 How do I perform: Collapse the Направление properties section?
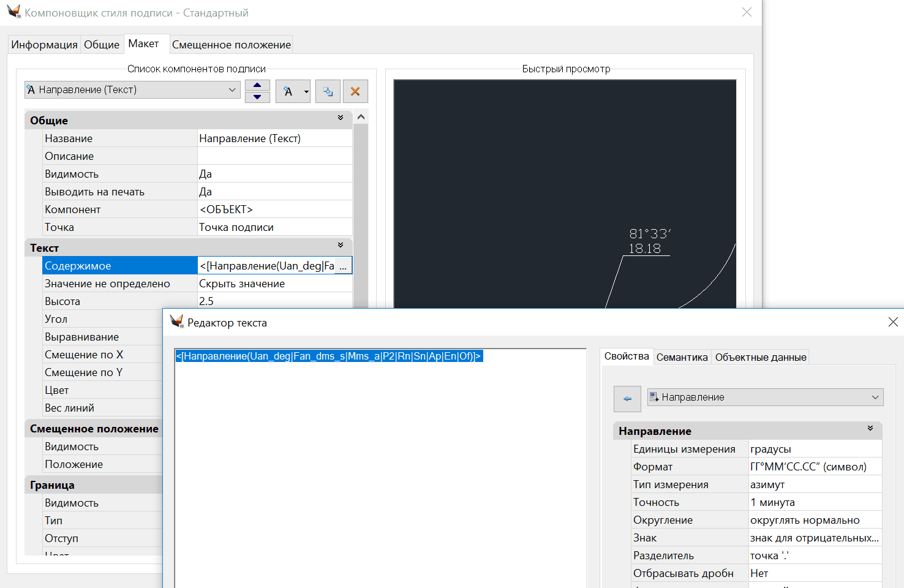coord(870,429)
